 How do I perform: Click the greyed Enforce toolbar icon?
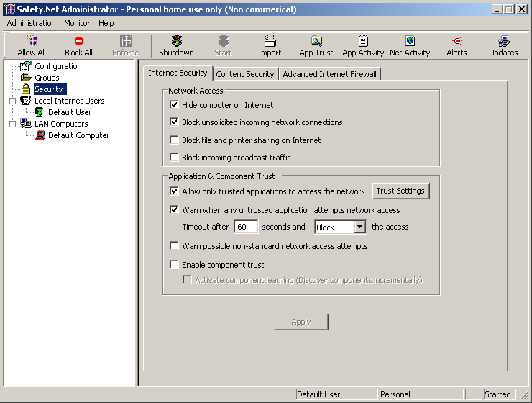(126, 41)
